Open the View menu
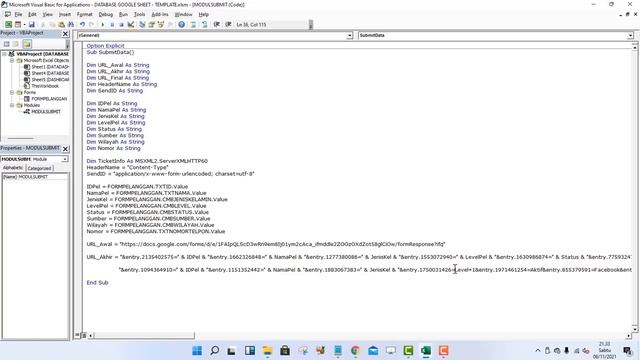The height and width of the screenshot is (360, 640). tap(48, 14)
